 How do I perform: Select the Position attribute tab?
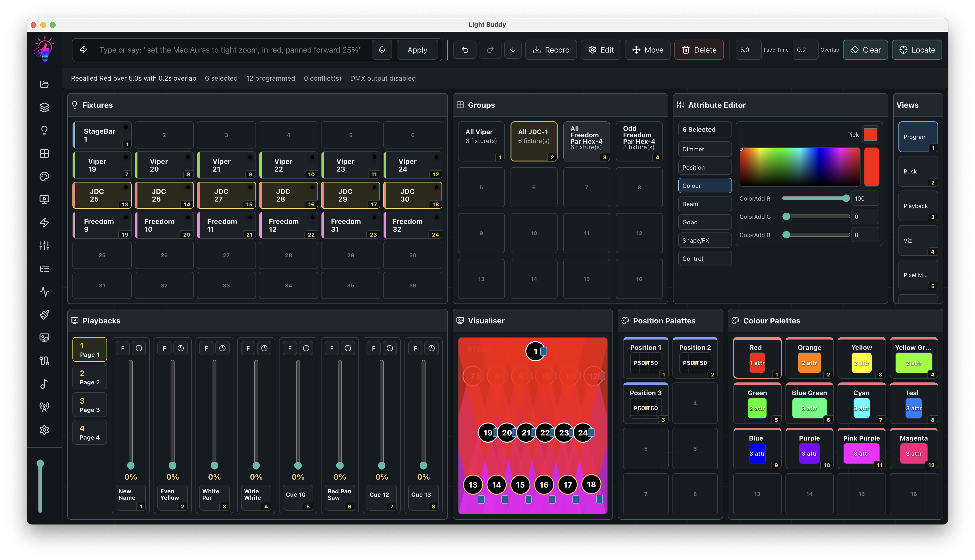pyautogui.click(x=704, y=167)
